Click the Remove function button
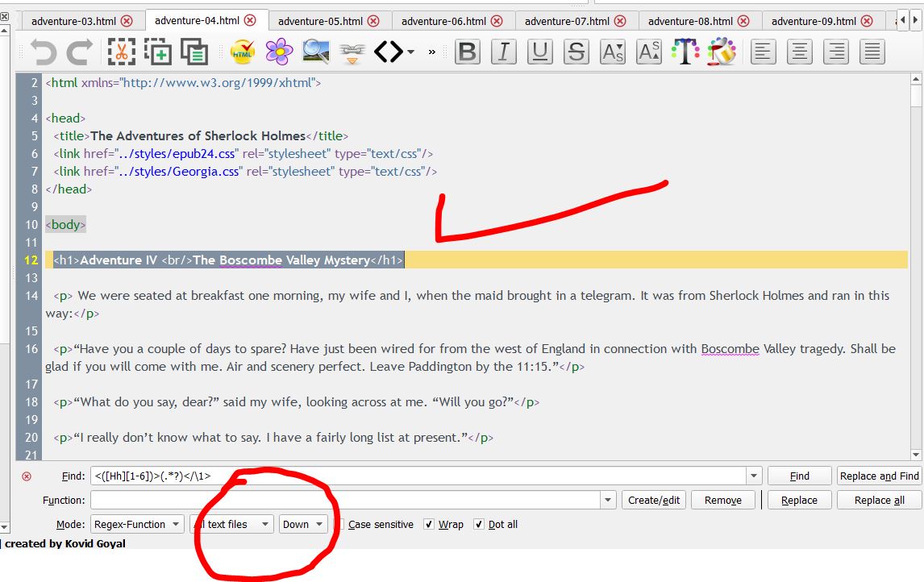 pyautogui.click(x=723, y=500)
